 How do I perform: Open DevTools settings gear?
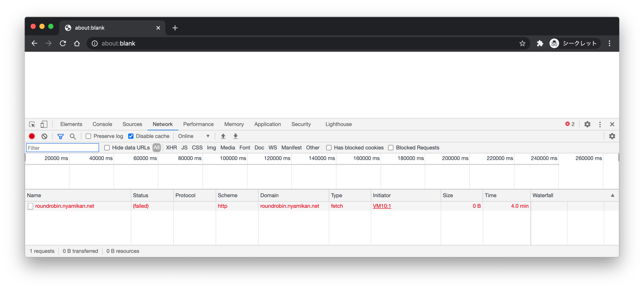coord(587,124)
